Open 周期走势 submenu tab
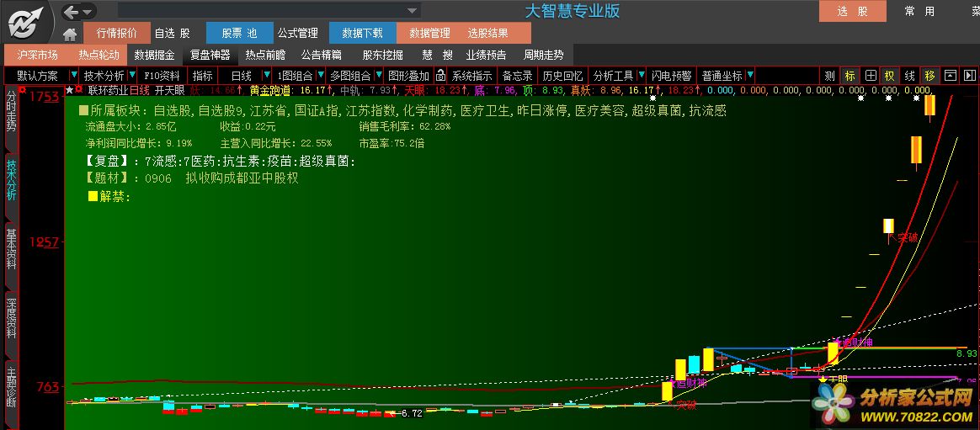 pyautogui.click(x=543, y=55)
